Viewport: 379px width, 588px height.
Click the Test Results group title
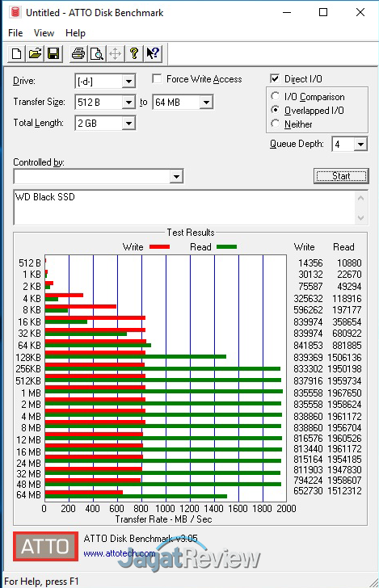[191, 233]
